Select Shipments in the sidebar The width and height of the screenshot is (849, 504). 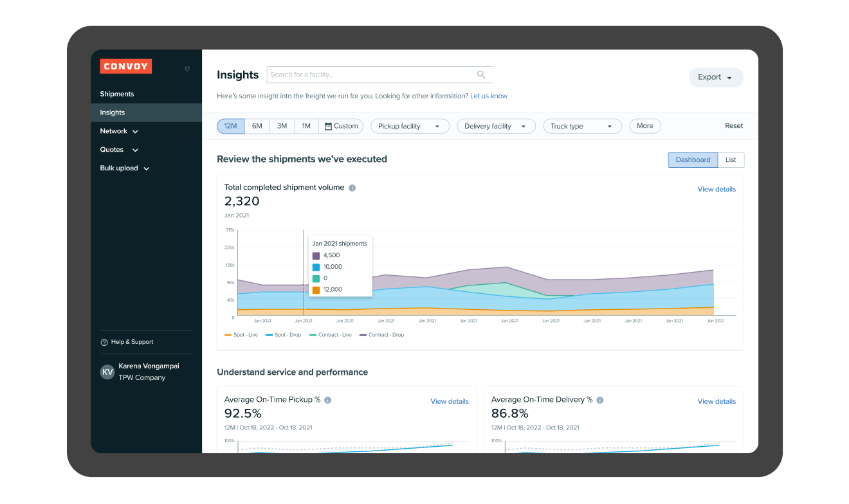coord(116,93)
